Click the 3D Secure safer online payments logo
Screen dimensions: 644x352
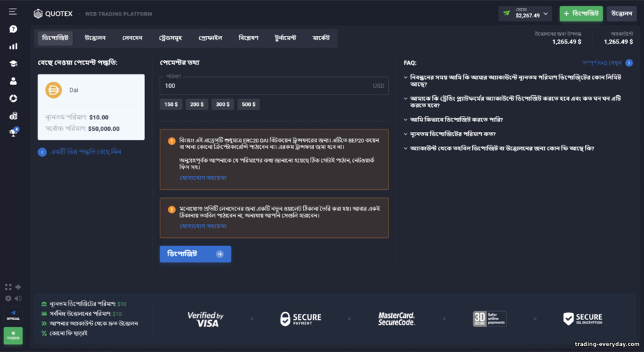489,318
